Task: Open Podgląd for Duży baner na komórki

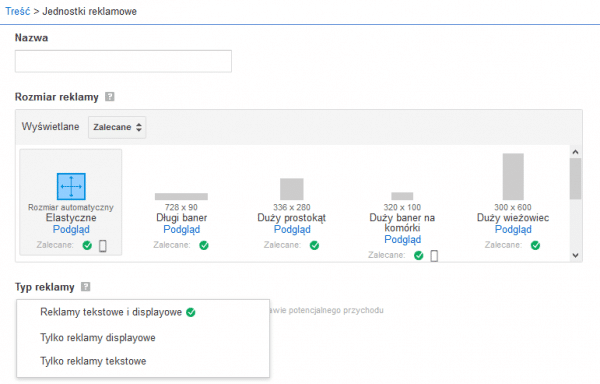Action: click(403, 239)
